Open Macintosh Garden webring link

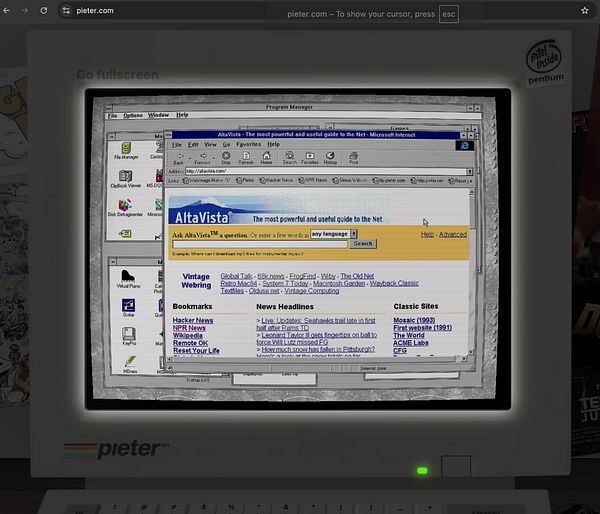click(x=339, y=283)
